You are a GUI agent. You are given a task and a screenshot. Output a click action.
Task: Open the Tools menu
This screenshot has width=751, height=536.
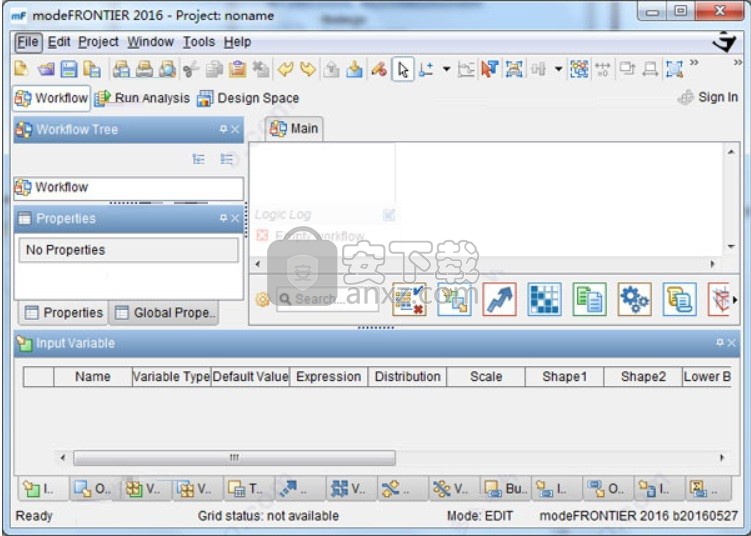(199, 42)
